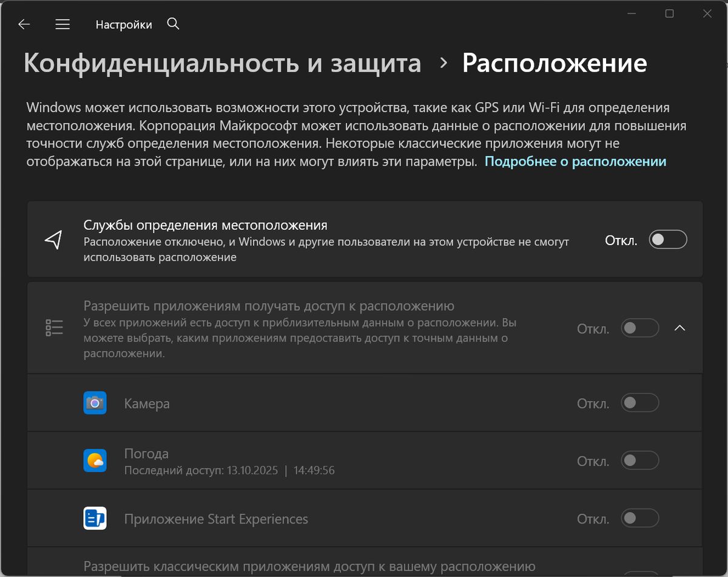Click the Последний доступ timestamp for Погода
The image size is (728, 577).
[229, 470]
